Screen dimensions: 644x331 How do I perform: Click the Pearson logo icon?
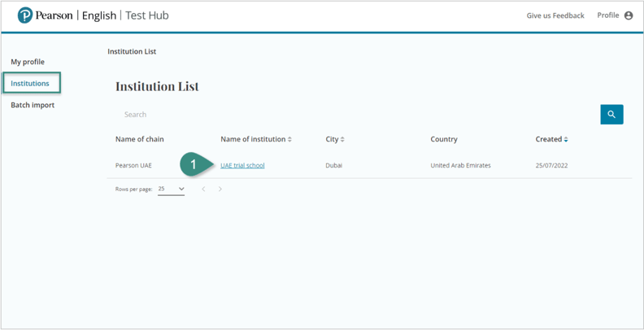[25, 15]
